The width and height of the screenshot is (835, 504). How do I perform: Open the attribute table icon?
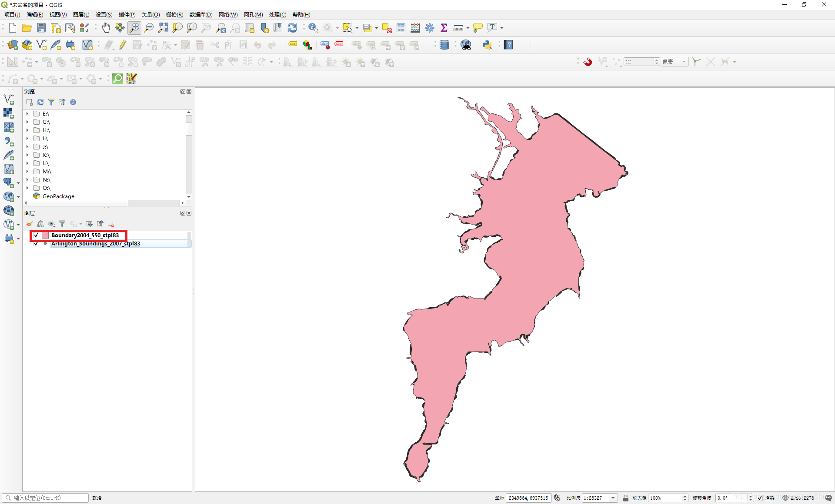click(401, 28)
